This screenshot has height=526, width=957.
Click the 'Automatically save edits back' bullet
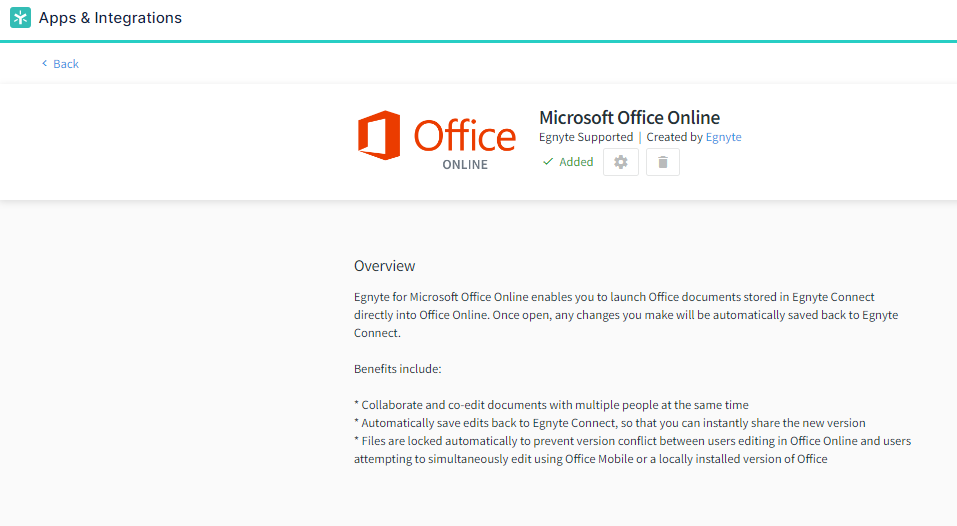coord(610,423)
